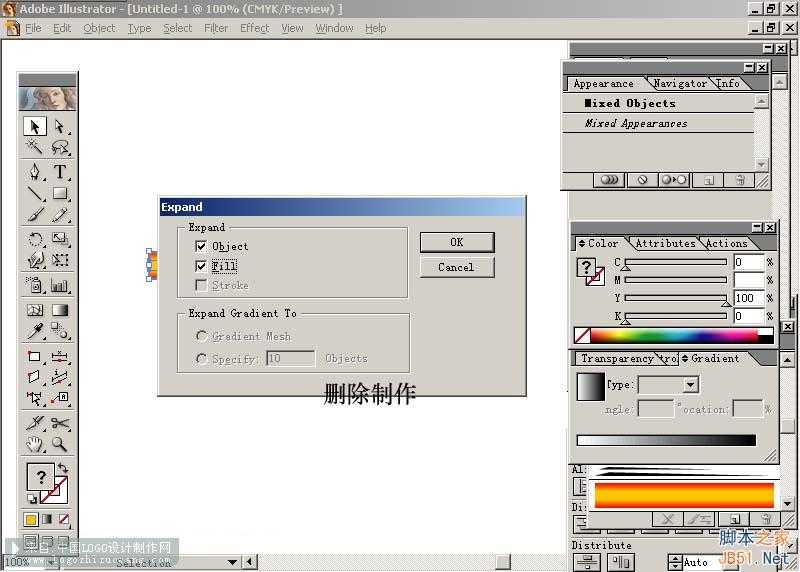Choose the Warp tool

[35, 259]
